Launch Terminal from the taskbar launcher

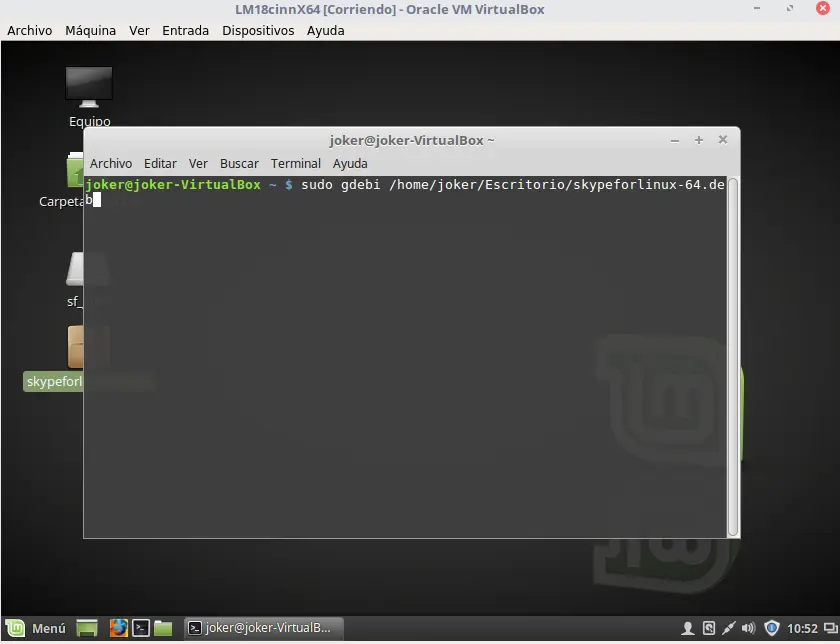pyautogui.click(x=141, y=628)
